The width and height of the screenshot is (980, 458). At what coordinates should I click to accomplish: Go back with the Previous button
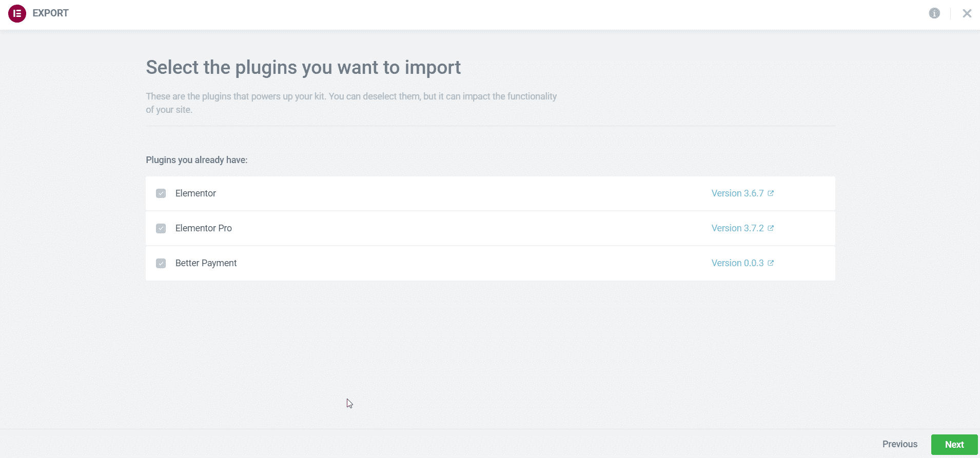900,444
